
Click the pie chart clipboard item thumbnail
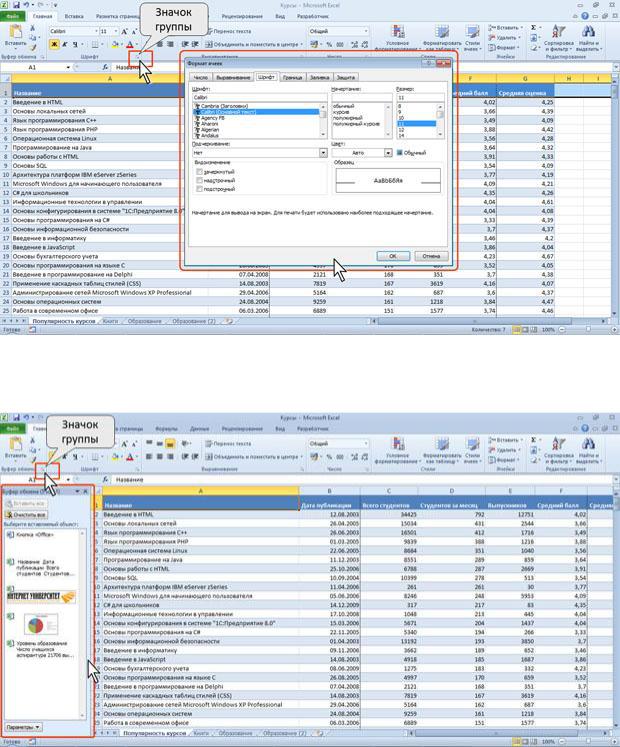(x=41, y=625)
